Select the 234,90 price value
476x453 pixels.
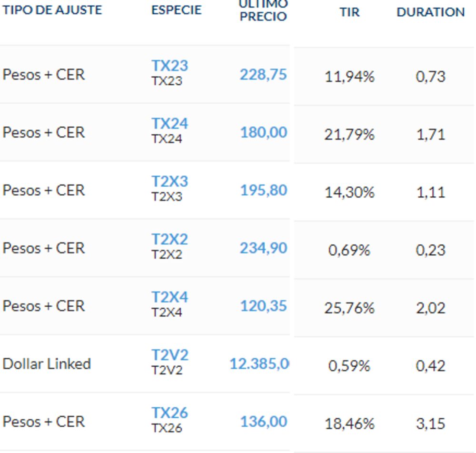click(263, 248)
